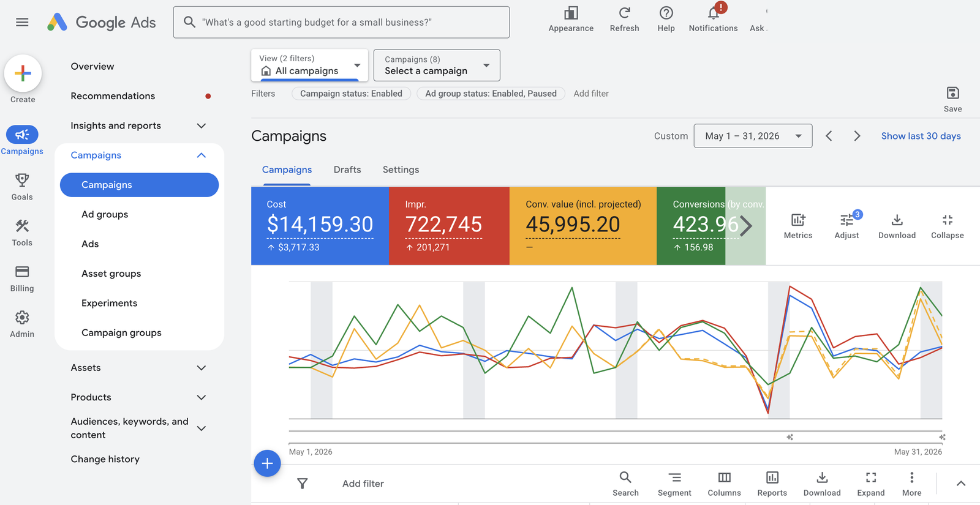Image resolution: width=980 pixels, height=505 pixels.
Task: Open the View All campaigns dropdown
Action: click(x=309, y=65)
